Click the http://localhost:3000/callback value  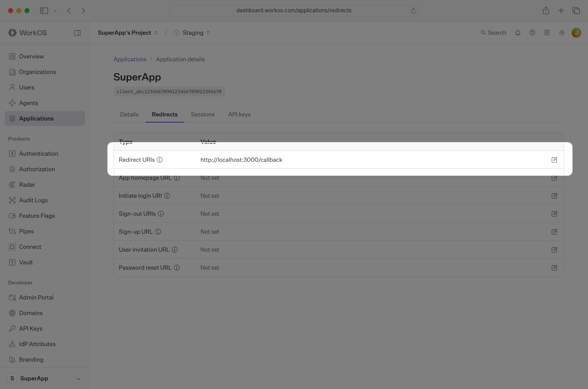click(241, 160)
